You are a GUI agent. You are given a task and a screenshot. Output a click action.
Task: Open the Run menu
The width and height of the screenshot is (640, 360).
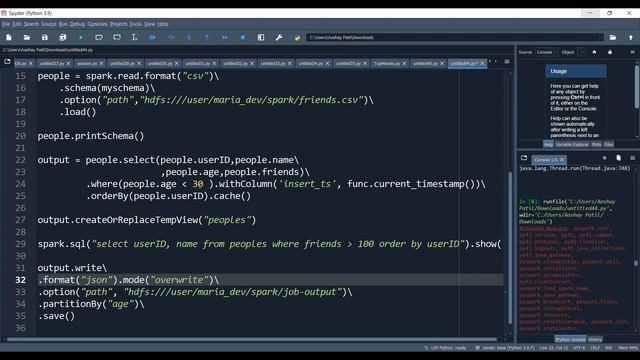(x=63, y=24)
